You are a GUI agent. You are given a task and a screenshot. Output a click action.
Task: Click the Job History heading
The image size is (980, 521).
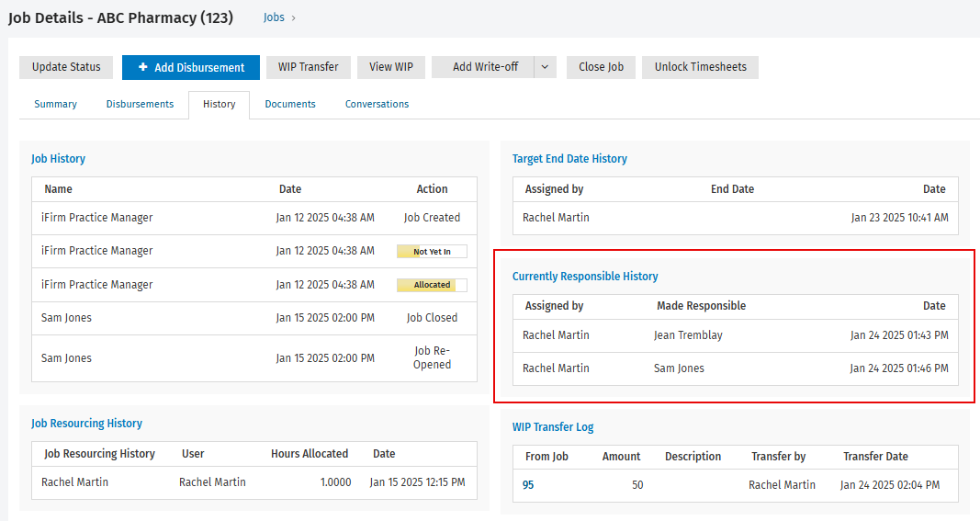[x=58, y=159]
